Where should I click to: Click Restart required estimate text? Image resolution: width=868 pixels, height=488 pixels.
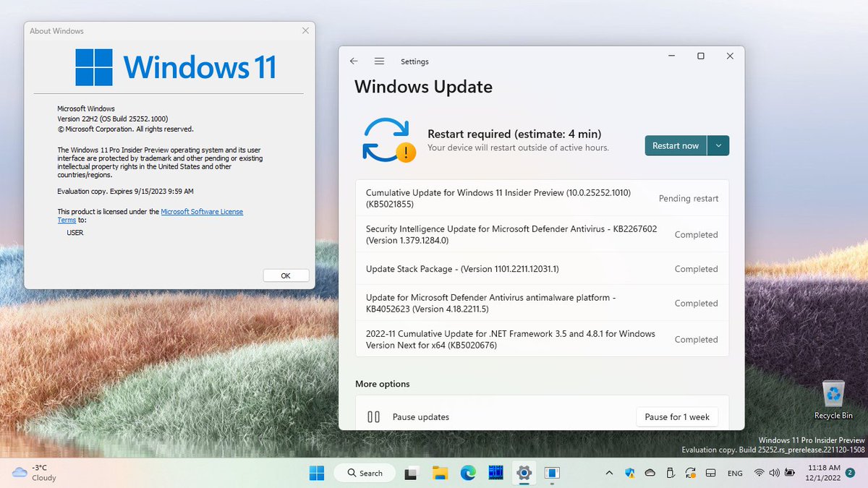pyautogui.click(x=514, y=134)
